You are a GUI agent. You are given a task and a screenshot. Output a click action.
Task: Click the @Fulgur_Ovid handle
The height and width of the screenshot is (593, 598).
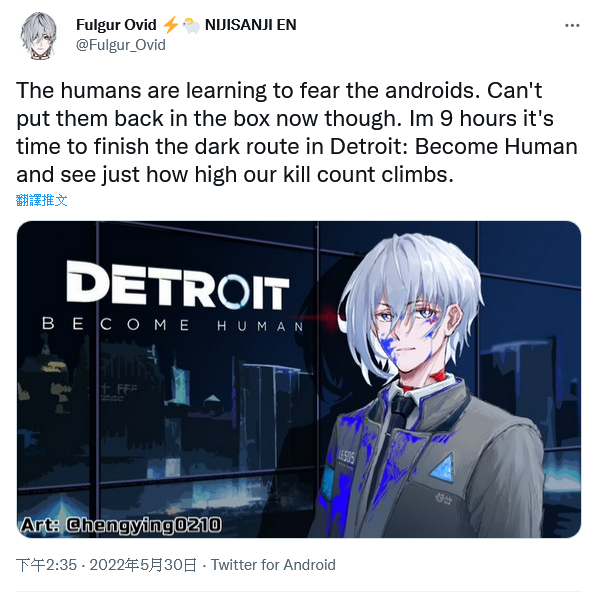[x=121, y=45]
